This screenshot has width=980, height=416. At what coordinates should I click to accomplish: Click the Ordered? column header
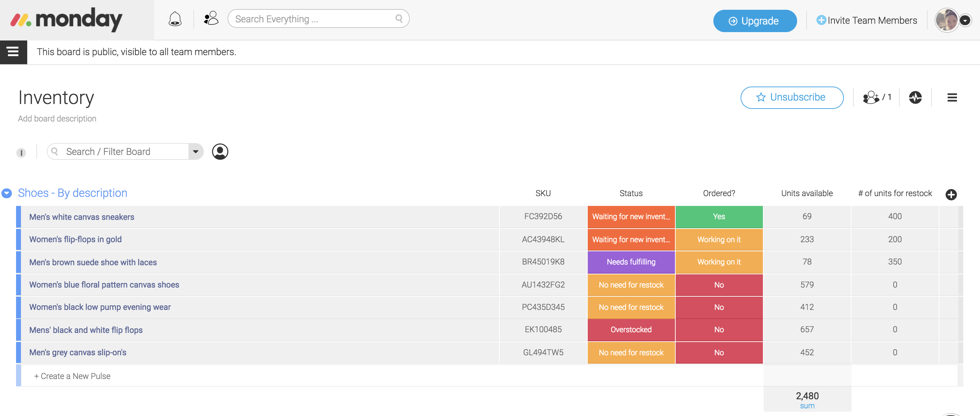[x=719, y=193]
